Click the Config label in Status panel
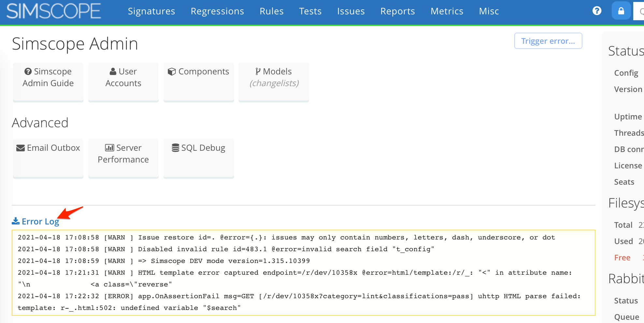The height and width of the screenshot is (323, 644). pyautogui.click(x=626, y=73)
